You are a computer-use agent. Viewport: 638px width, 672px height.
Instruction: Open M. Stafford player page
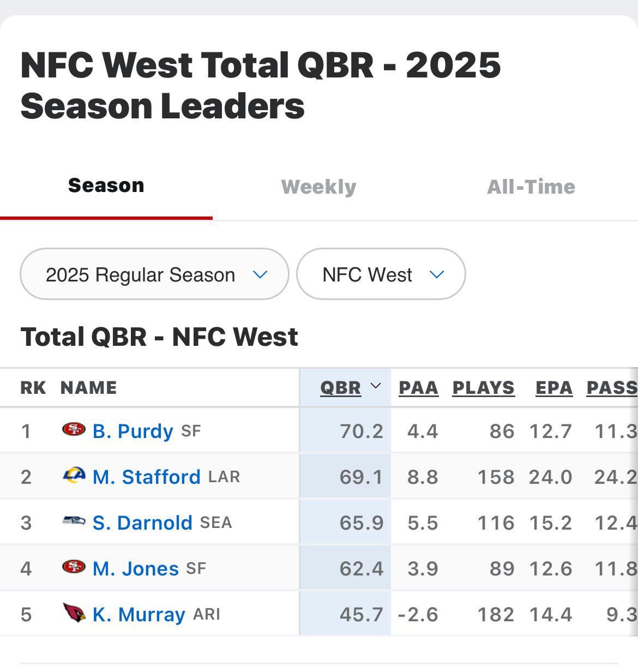click(146, 477)
